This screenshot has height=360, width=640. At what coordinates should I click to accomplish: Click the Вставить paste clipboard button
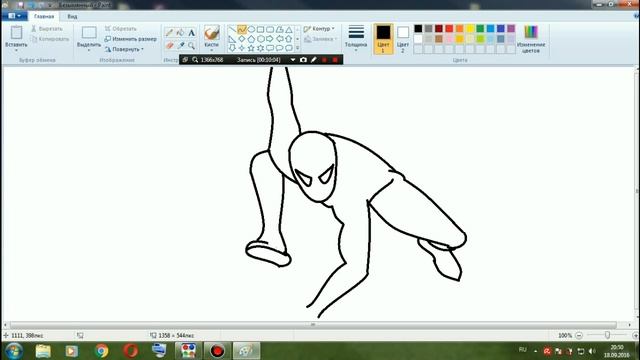16,33
